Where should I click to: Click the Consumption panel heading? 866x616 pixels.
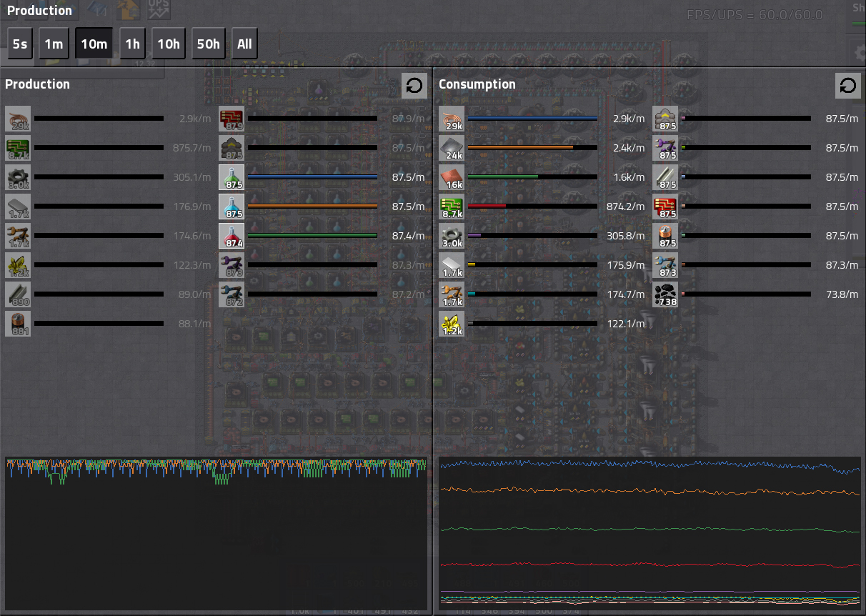[477, 84]
